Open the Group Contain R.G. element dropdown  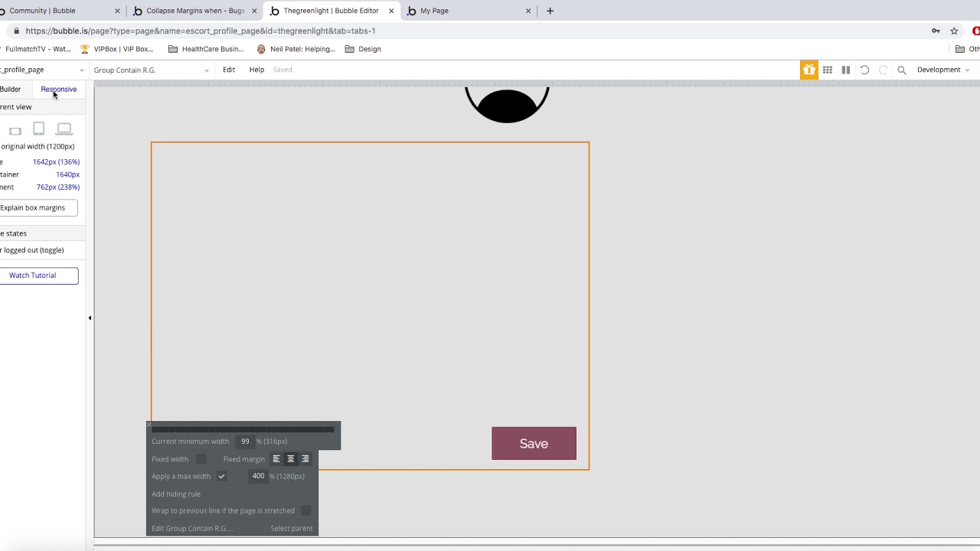point(152,70)
